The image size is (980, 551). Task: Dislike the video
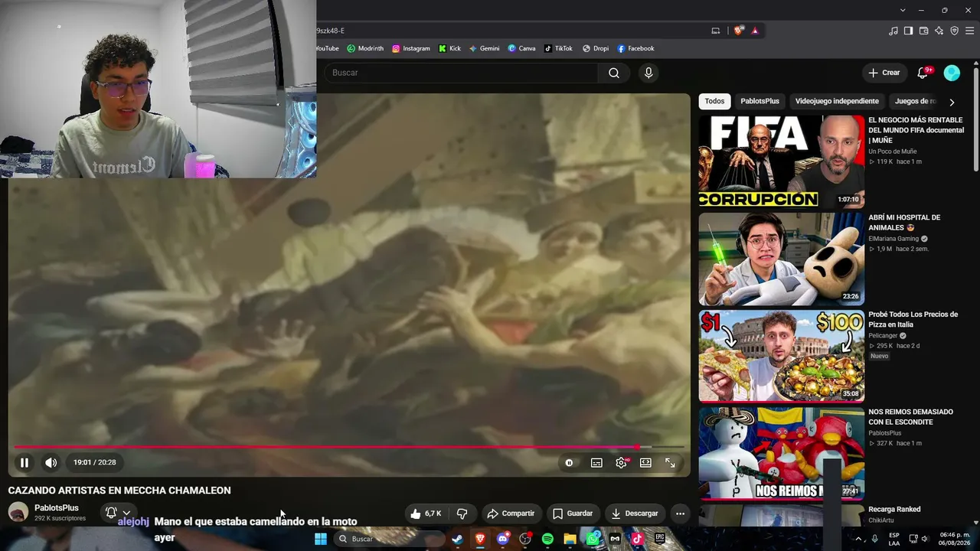pos(462,514)
